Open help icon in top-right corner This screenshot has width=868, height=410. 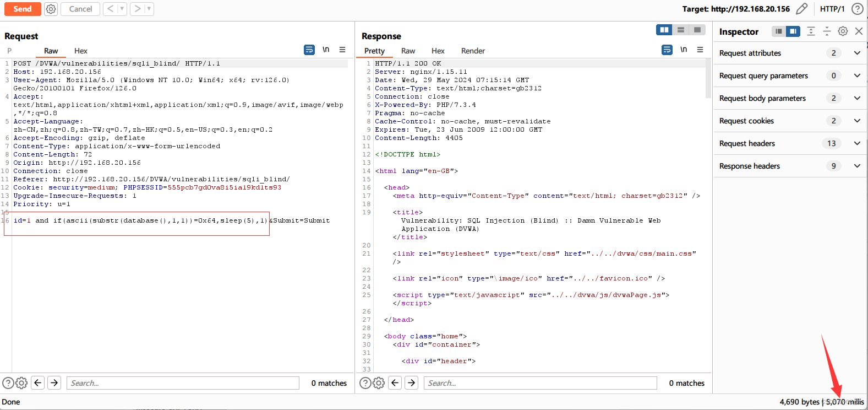pos(858,9)
